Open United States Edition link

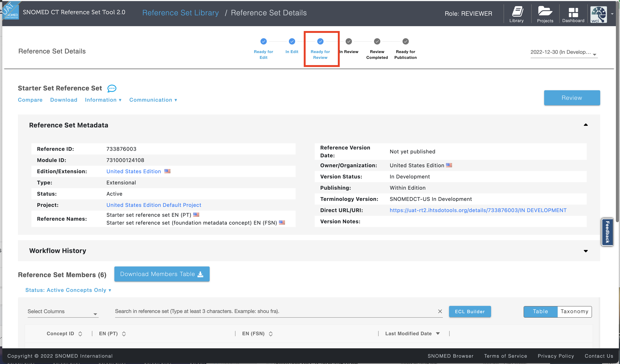tap(134, 171)
